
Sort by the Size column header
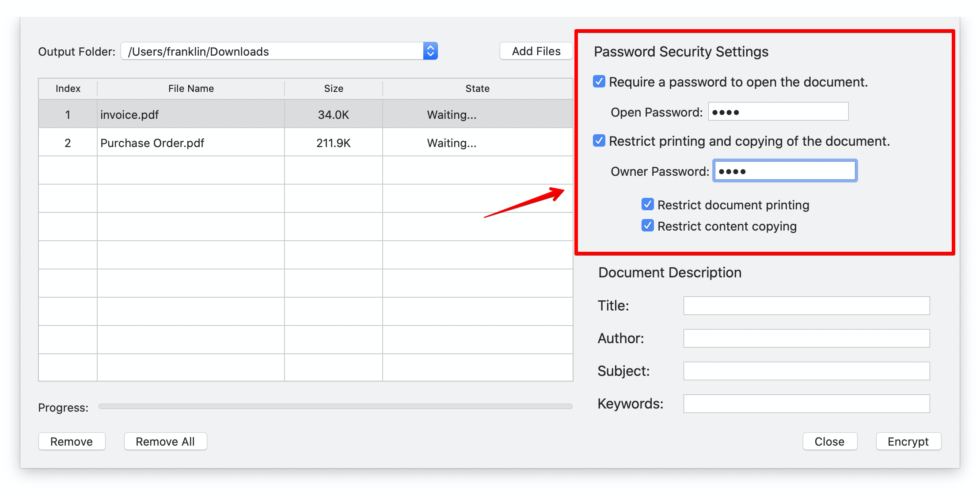pyautogui.click(x=334, y=88)
